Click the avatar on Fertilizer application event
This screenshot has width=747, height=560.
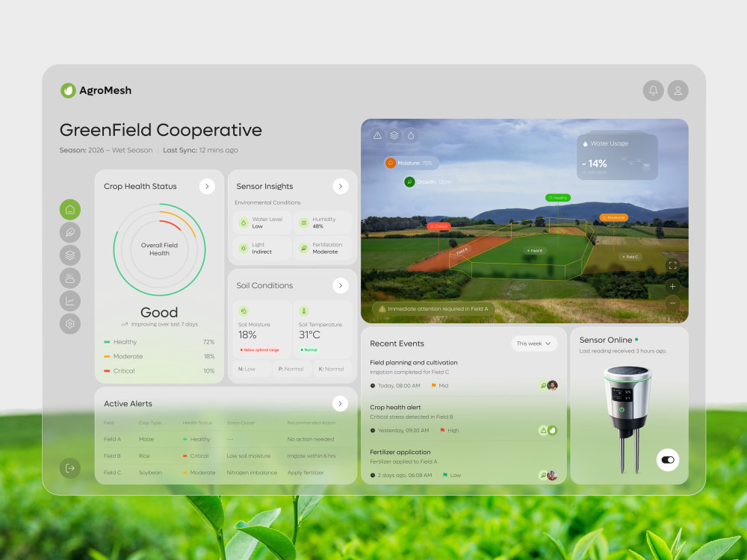tap(552, 475)
